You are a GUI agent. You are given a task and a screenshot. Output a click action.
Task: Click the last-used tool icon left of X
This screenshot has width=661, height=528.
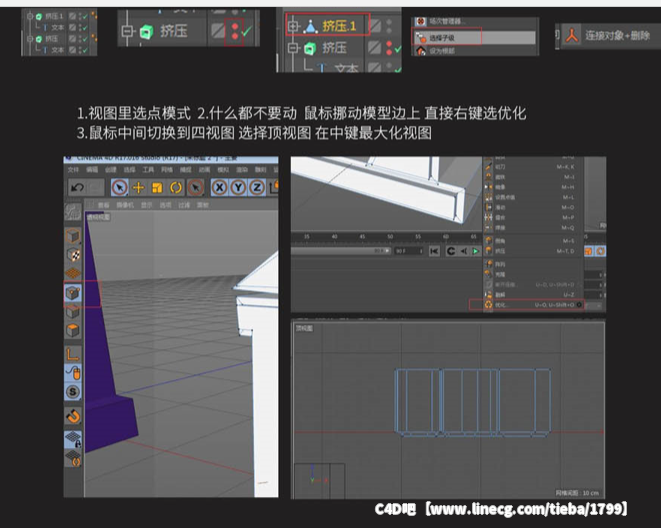point(195,187)
